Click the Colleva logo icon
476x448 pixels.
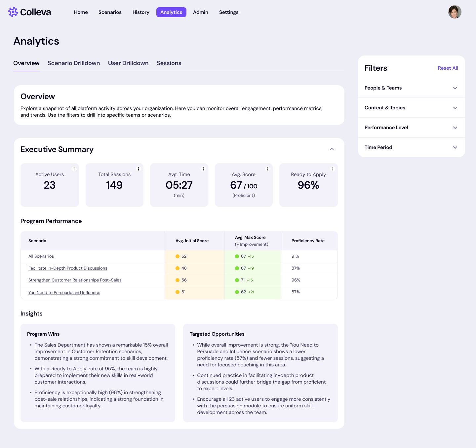pyautogui.click(x=13, y=12)
